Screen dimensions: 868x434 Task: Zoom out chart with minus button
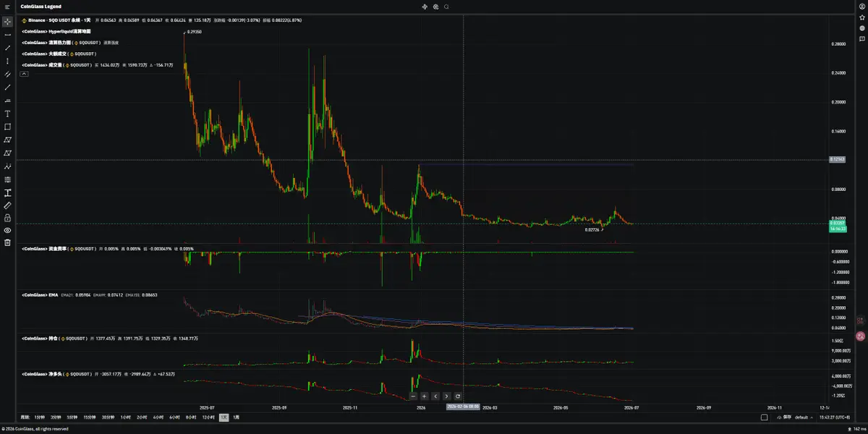[x=413, y=396]
